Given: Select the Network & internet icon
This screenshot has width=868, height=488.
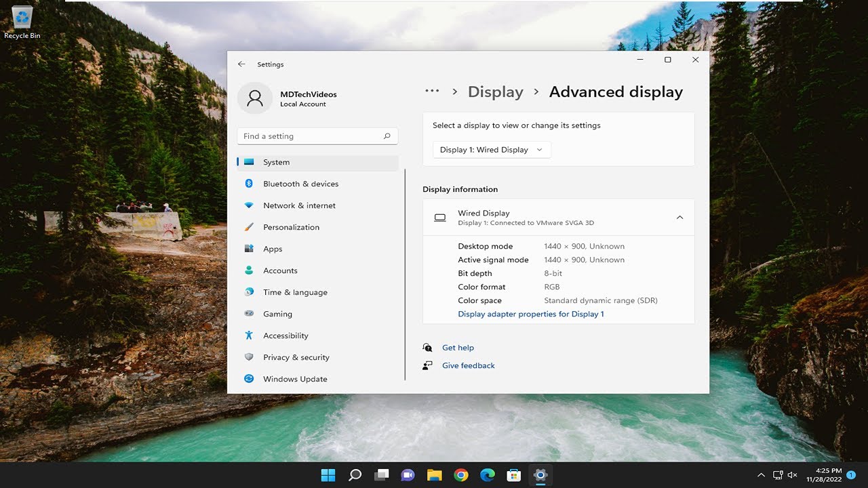Looking at the screenshot, I should point(249,205).
